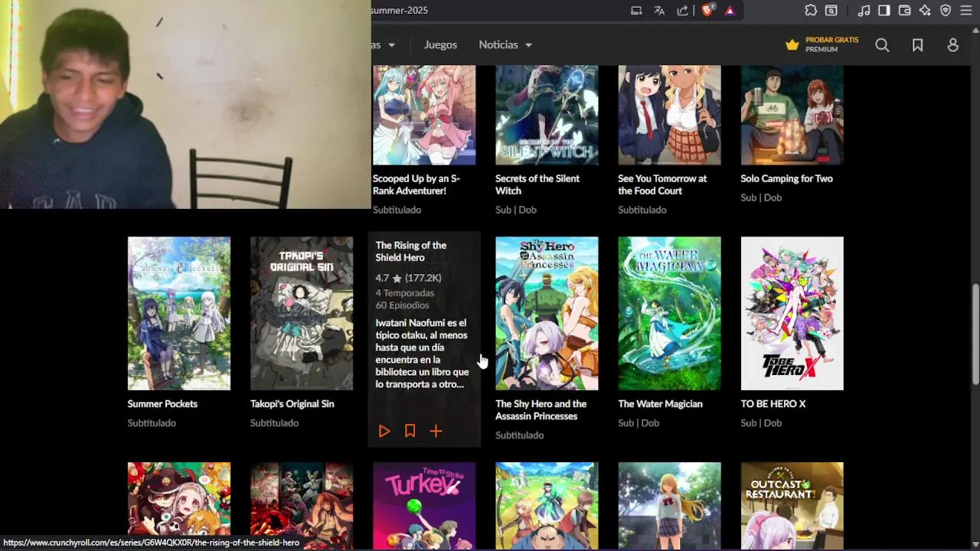
Task: Open The Shy Hero and the Assassin Princesses title
Action: point(541,410)
